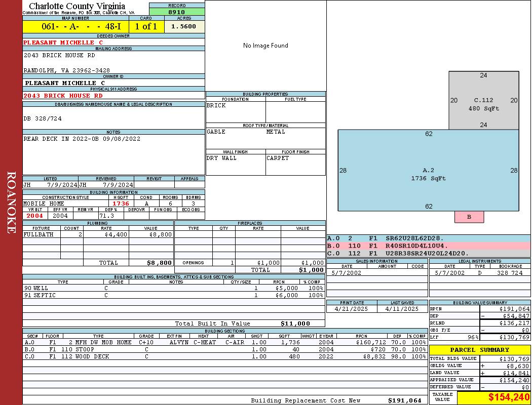Select the yellow PARCEL SUMMARY header

479,350
